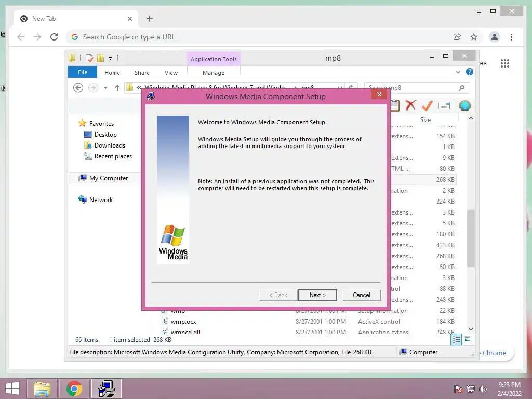Viewport: 532px width, 399px height.
Task: Switch to details view layout icon
Action: point(456,339)
